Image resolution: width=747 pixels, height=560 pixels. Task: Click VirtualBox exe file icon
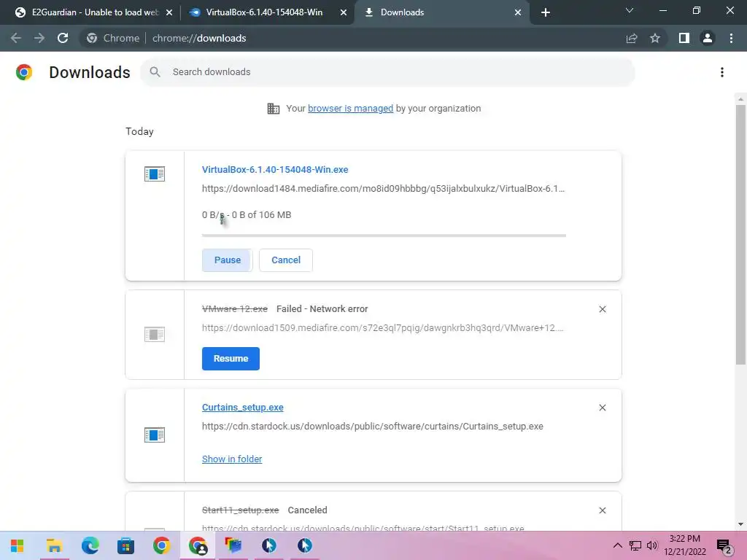[x=155, y=174]
